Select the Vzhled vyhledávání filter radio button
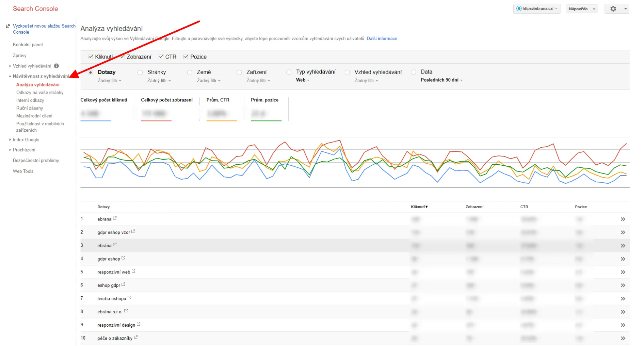644x346 pixels. [347, 72]
